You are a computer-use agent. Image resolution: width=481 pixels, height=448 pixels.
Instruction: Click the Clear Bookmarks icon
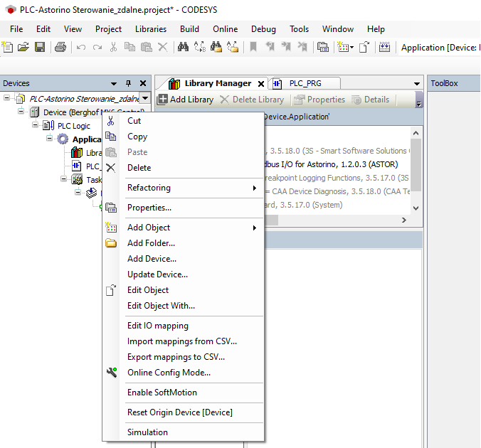click(302, 47)
